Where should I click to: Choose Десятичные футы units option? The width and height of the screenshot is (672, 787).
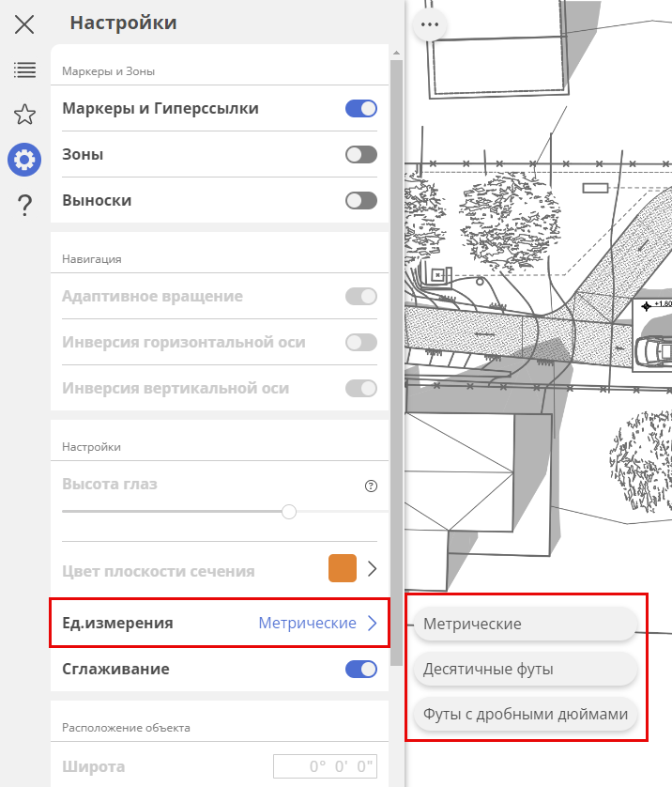[526, 669]
